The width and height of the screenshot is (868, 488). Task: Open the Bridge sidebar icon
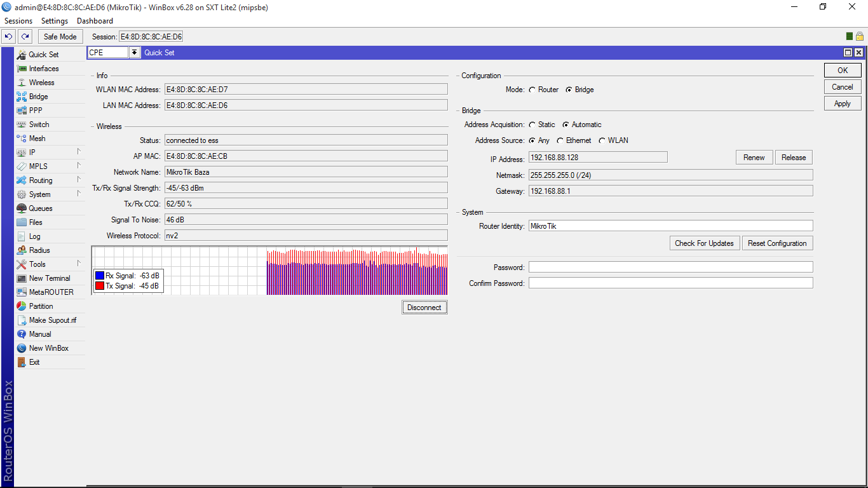tap(22, 97)
